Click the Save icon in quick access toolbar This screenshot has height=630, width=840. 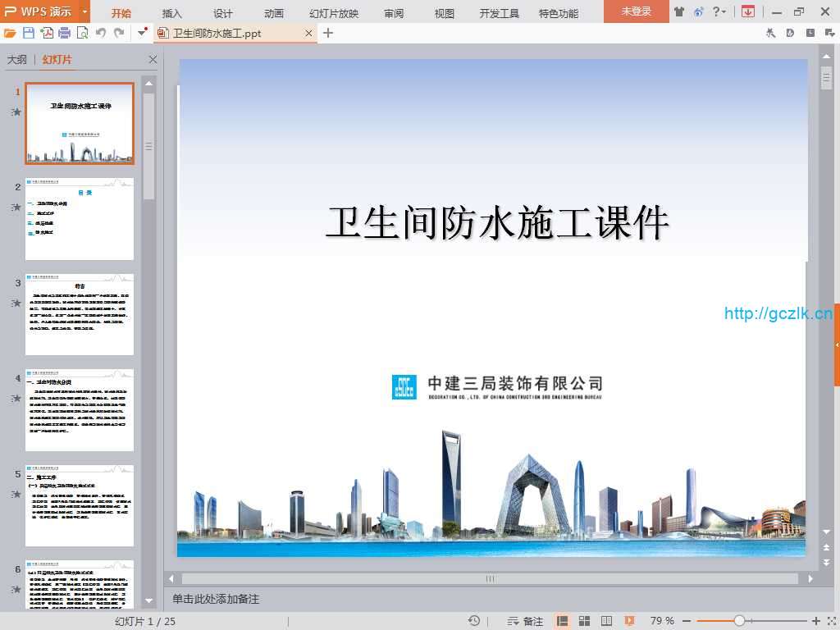pos(29,33)
